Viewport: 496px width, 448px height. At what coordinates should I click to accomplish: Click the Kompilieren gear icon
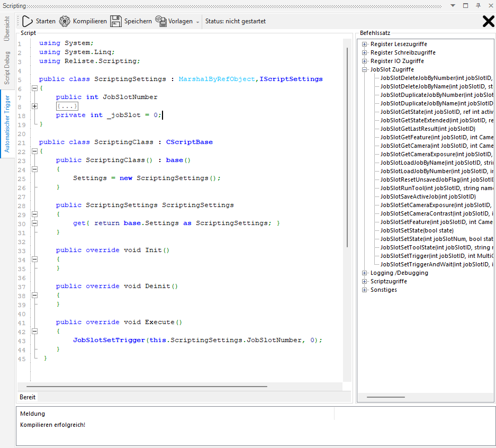coord(65,21)
